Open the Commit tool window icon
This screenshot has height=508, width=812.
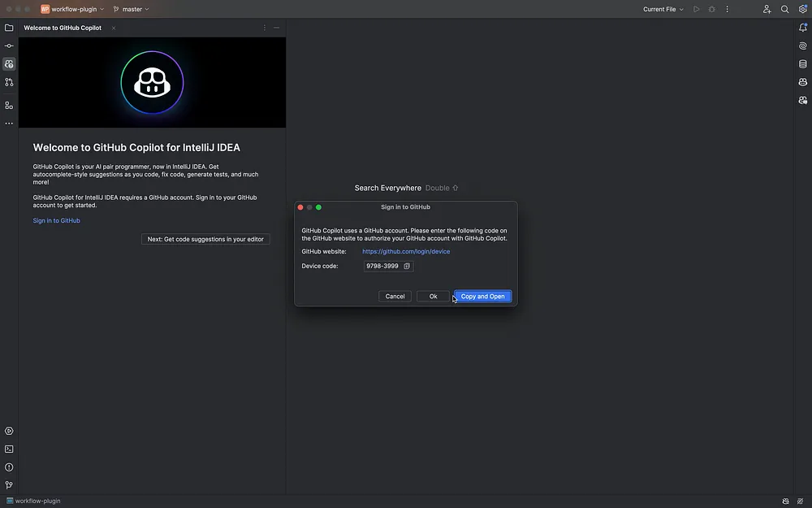coord(9,46)
